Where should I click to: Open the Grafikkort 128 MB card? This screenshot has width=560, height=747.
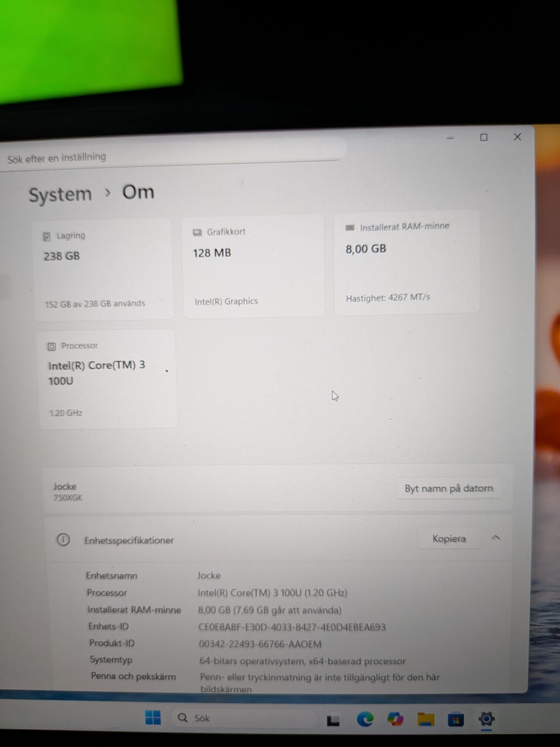253,266
